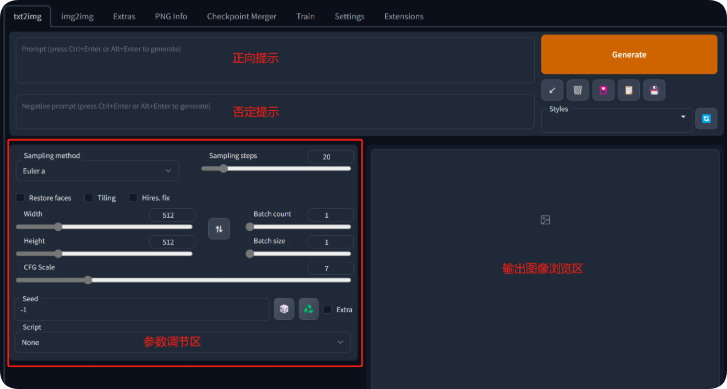Click the Batch count number box
The width and height of the screenshot is (727, 389).
pyautogui.click(x=330, y=215)
